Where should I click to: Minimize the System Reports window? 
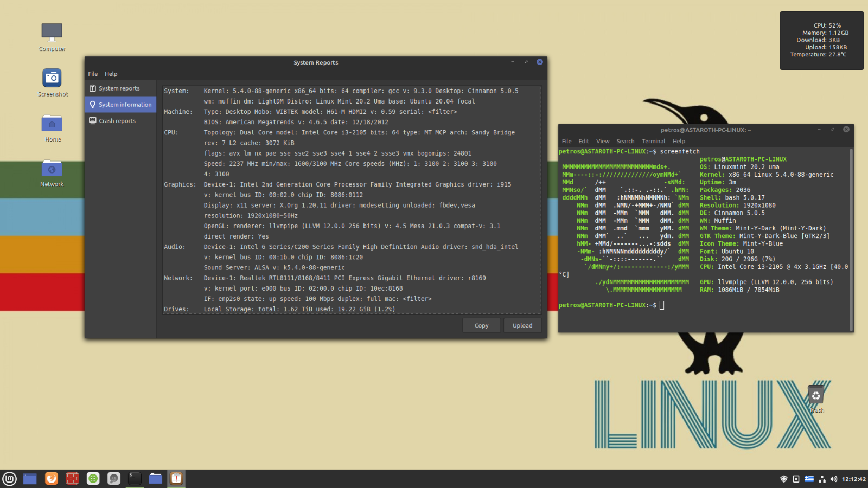[512, 62]
